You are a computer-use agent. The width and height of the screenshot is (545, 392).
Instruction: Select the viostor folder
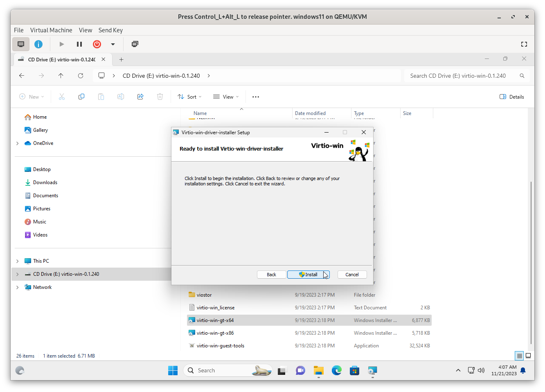point(309,295)
